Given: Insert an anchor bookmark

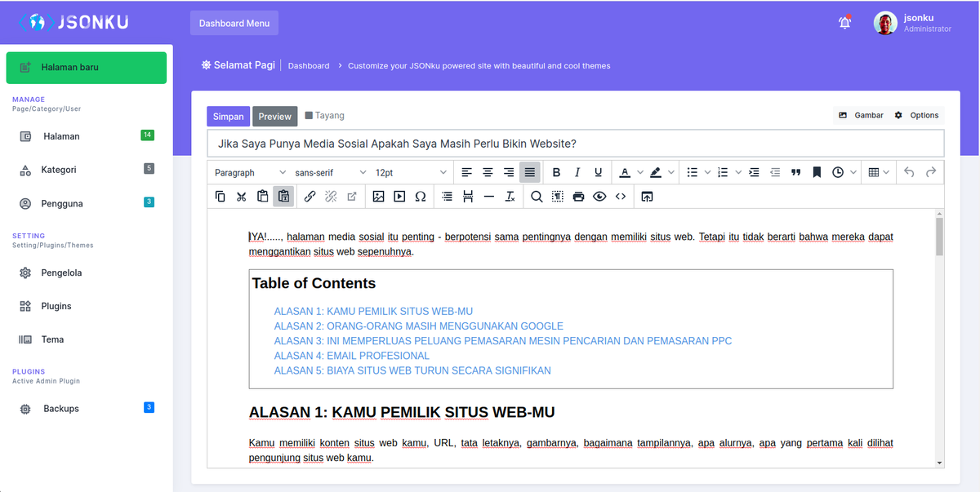Looking at the screenshot, I should (x=817, y=172).
